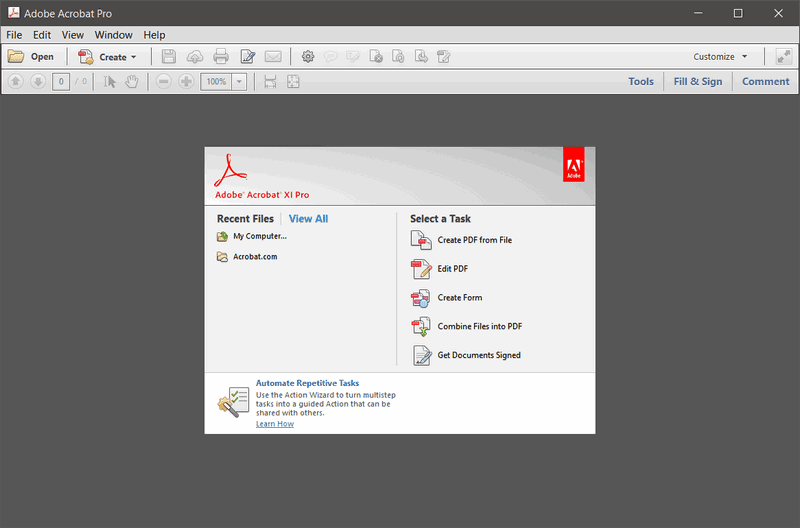Click the Rotate pages icon
Image resolution: width=800 pixels, height=528 pixels.
[x=398, y=57]
